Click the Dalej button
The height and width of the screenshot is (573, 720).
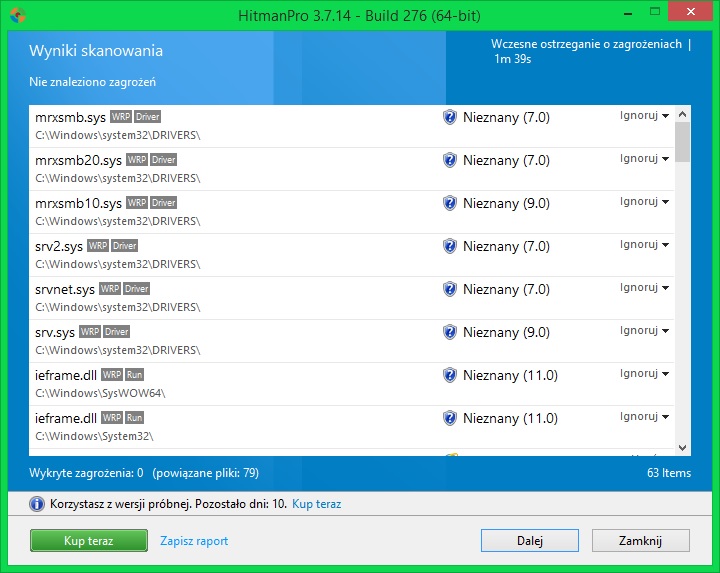coord(529,540)
